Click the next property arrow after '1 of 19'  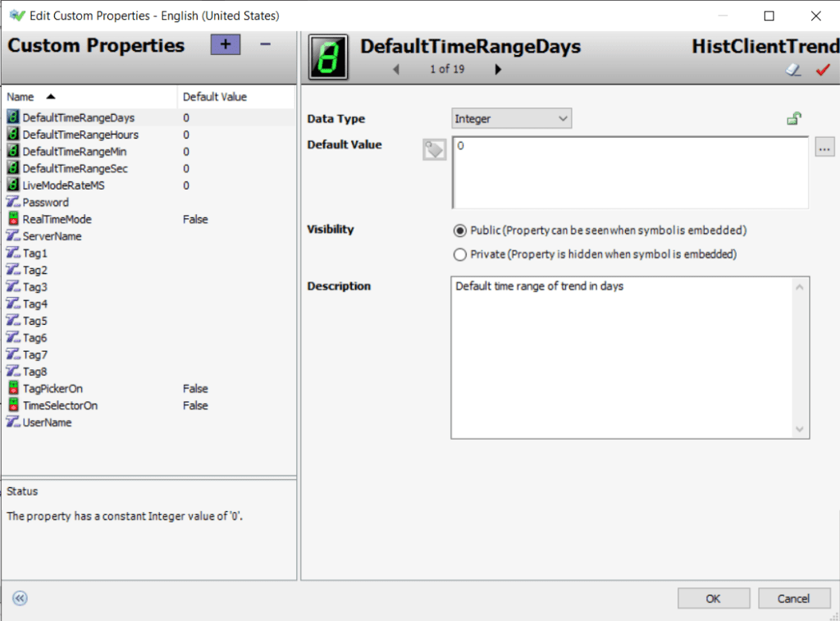(499, 70)
